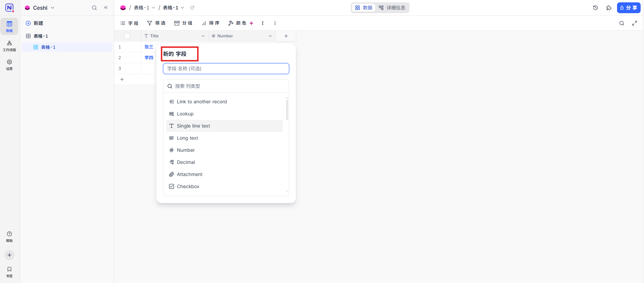644x283 pixels.
Task: Add a new row with plus icon
Action: point(122,79)
